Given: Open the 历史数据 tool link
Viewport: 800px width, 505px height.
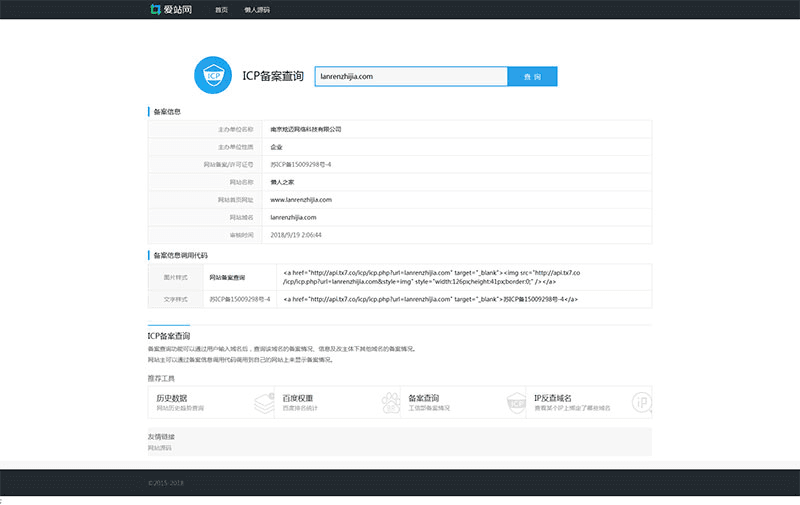Looking at the screenshot, I should (172, 398).
